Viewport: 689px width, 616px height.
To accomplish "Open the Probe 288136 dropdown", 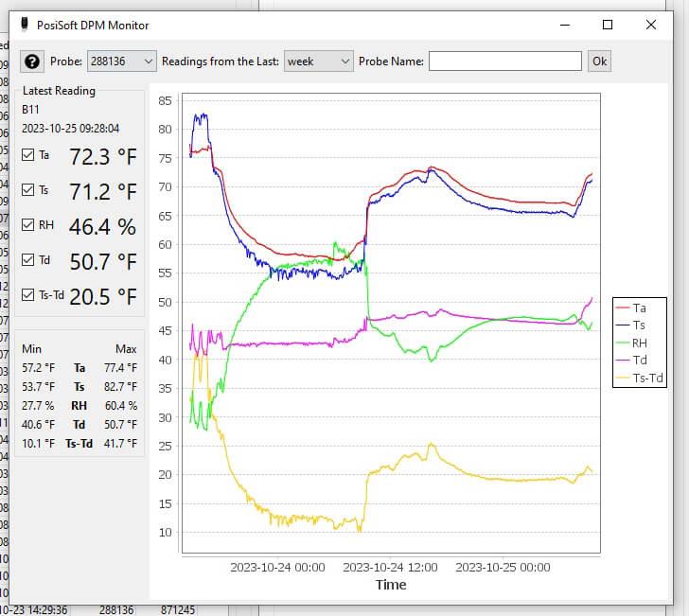I will [122, 62].
